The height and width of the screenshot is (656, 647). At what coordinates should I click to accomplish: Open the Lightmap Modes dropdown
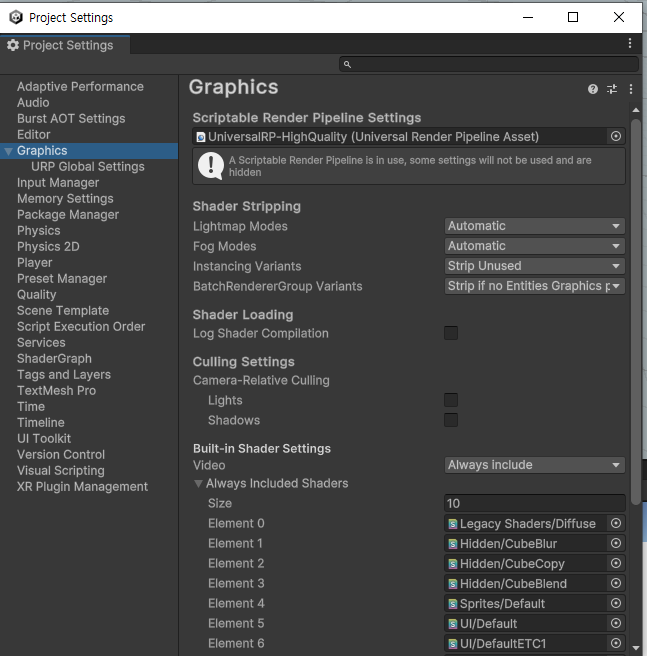[534, 226]
